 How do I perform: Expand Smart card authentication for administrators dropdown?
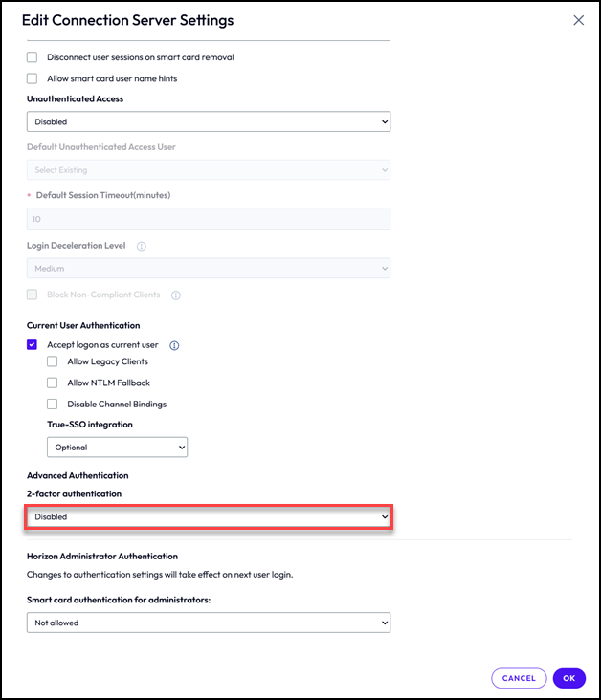point(209,623)
